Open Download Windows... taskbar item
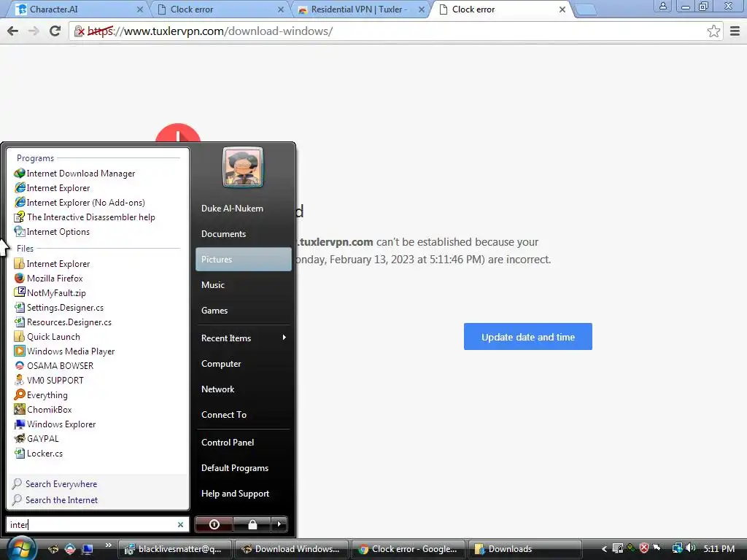 [290, 549]
